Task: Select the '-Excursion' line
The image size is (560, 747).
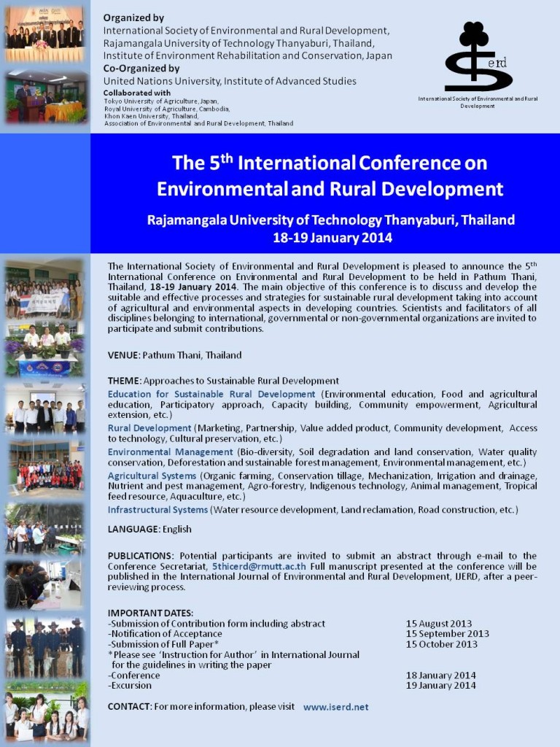Action: 130,686
